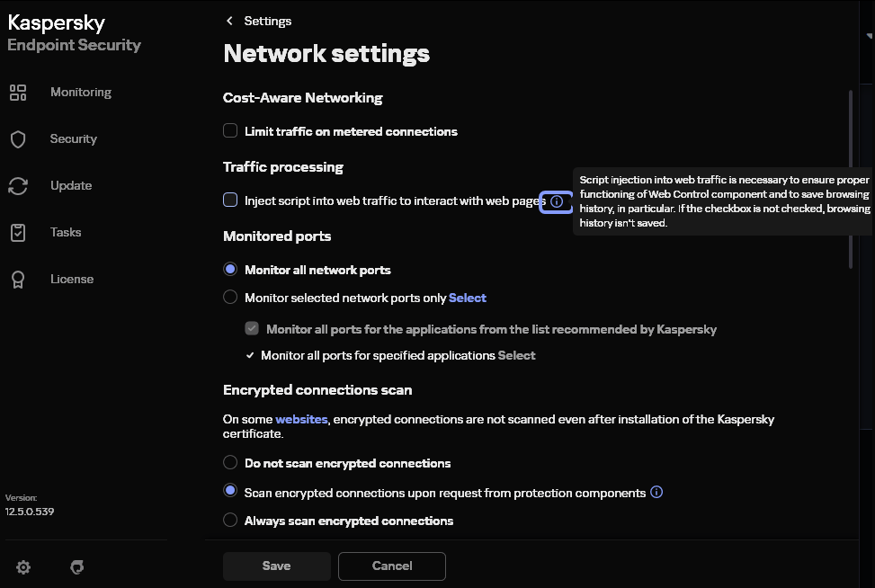The image size is (875, 588).
Task: Click the Tasks clipboard icon
Action: (18, 233)
